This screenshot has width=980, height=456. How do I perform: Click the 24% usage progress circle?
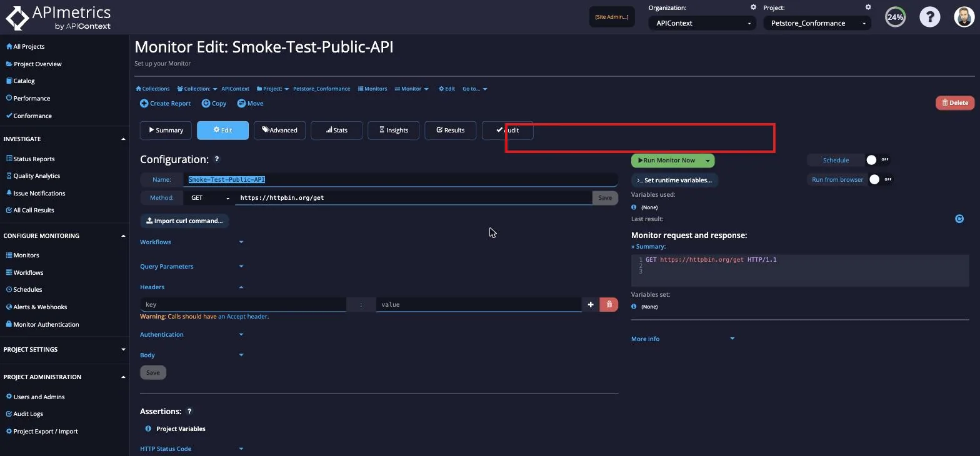(x=895, y=17)
